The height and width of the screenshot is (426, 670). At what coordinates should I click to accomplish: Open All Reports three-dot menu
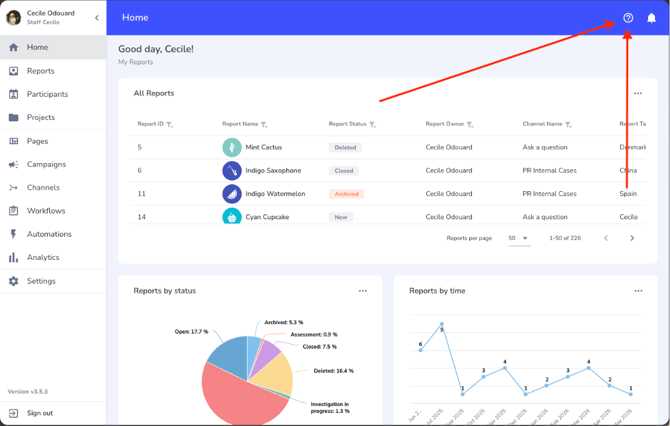(x=638, y=93)
